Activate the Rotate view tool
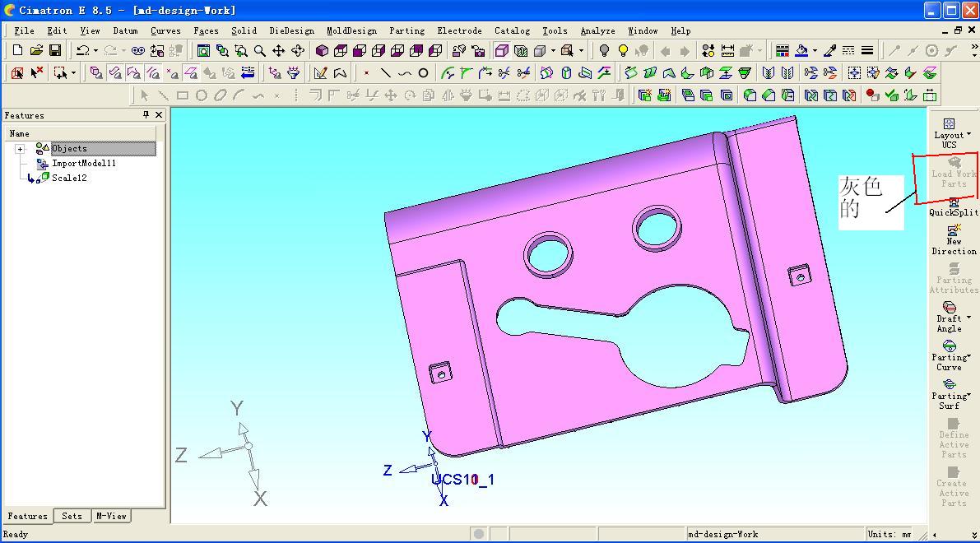Screen dimensions: 980x543 (298, 51)
